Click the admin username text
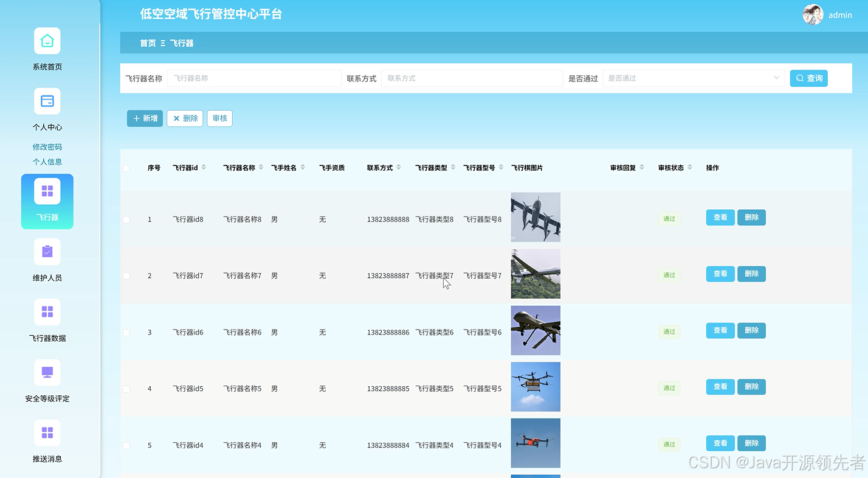Screen dimensions: 868x478 click(840, 15)
